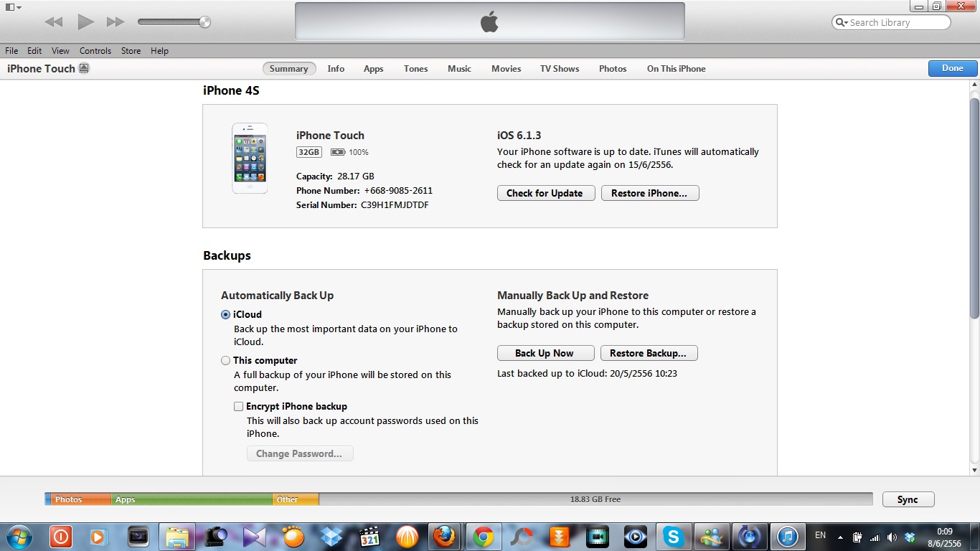Open the red power icon taskbar app

(x=61, y=537)
